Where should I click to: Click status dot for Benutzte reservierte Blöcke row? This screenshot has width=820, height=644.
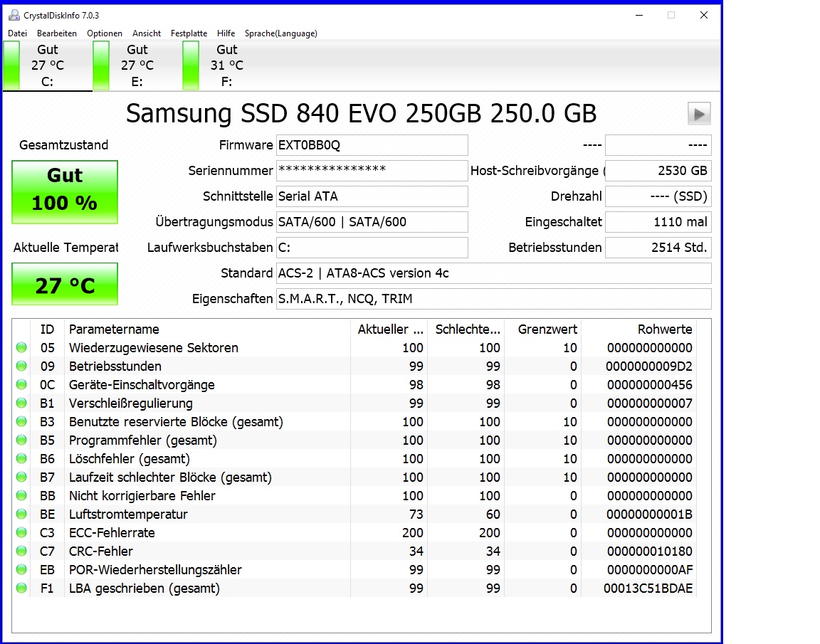[x=21, y=421]
